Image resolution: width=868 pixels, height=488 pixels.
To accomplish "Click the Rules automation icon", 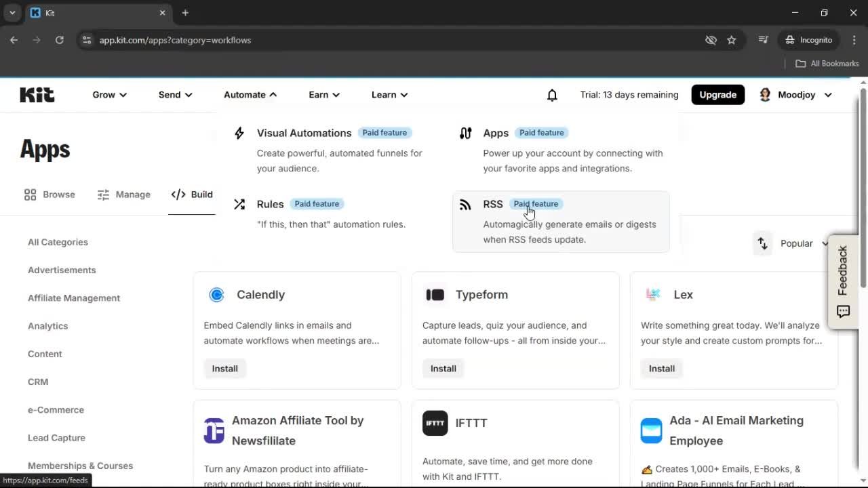I will tap(239, 203).
